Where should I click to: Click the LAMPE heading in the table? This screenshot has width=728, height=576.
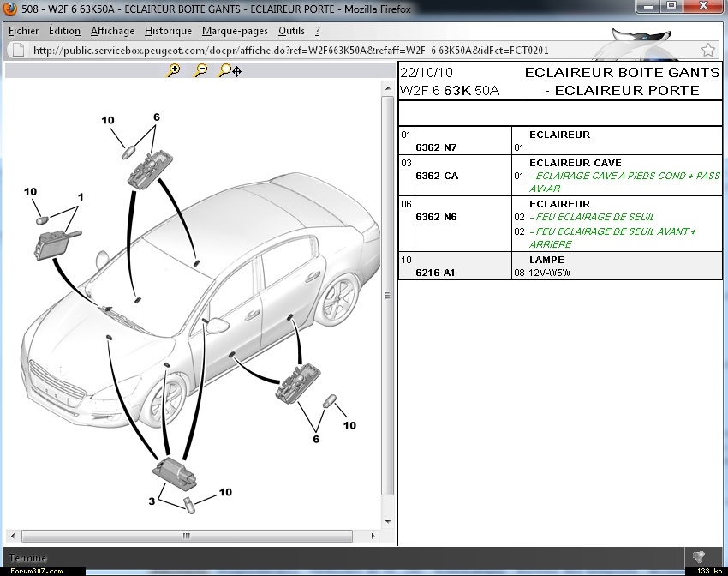click(x=546, y=260)
